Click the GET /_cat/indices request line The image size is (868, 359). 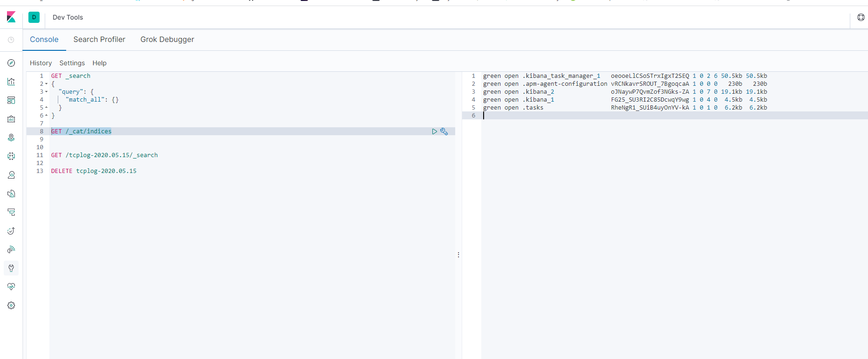pos(82,131)
